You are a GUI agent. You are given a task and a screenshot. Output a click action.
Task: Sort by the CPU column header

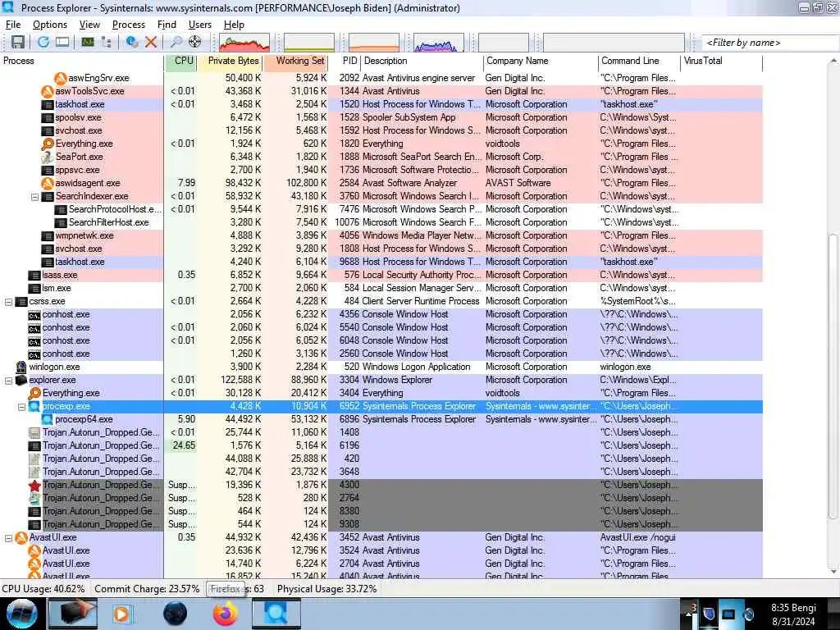180,61
